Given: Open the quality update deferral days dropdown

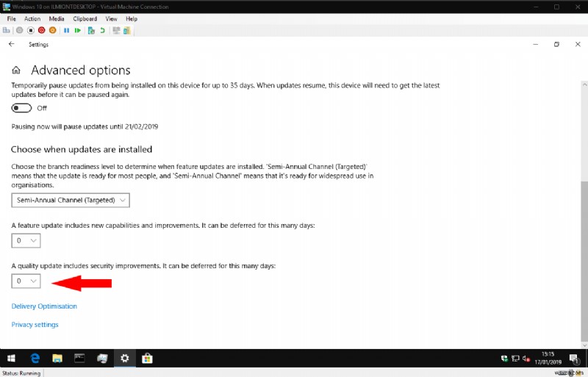Looking at the screenshot, I should (26, 281).
